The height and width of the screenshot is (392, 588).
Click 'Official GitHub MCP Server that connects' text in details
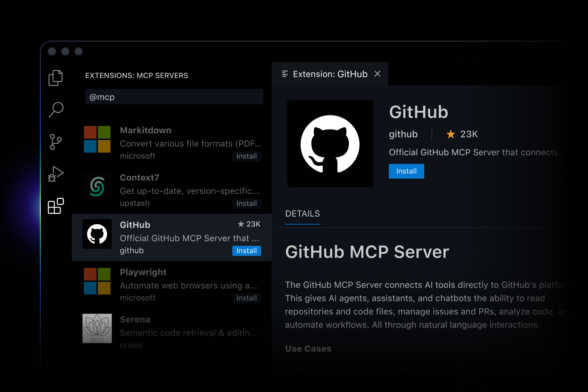[477, 152]
